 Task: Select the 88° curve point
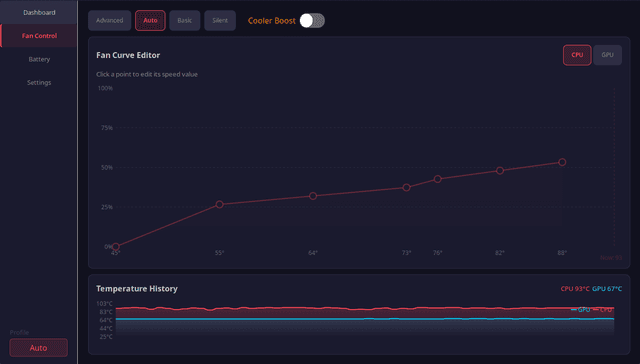(562, 162)
